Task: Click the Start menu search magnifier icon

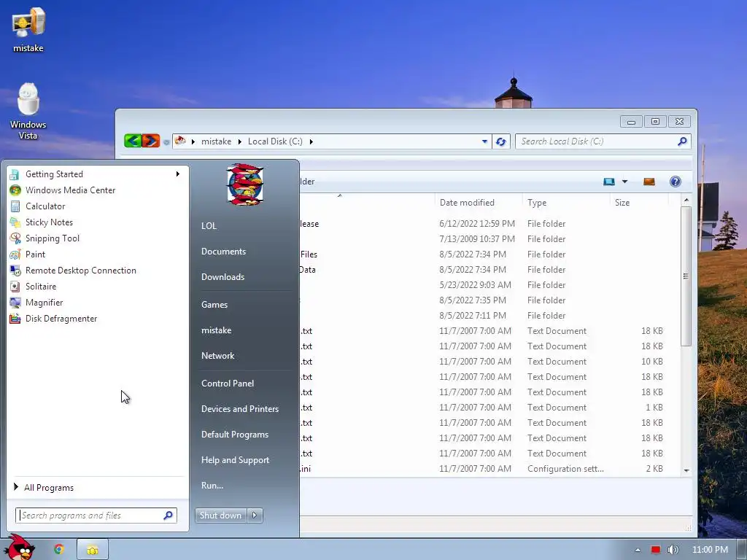Action: coord(168,516)
